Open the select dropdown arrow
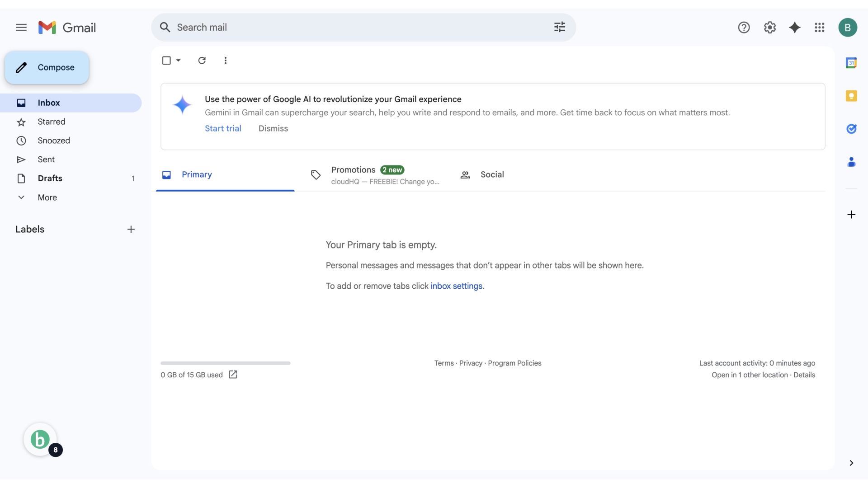 [179, 61]
